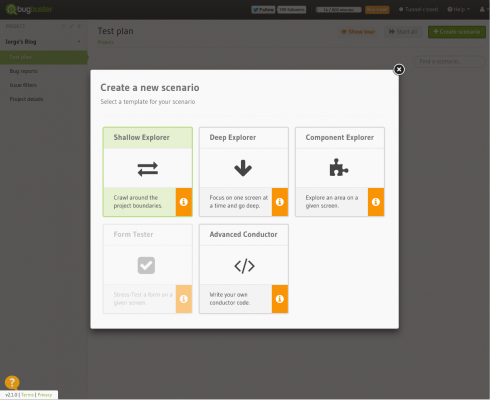
Task: Click the Tunnel closed status indicator
Action: click(x=418, y=9)
